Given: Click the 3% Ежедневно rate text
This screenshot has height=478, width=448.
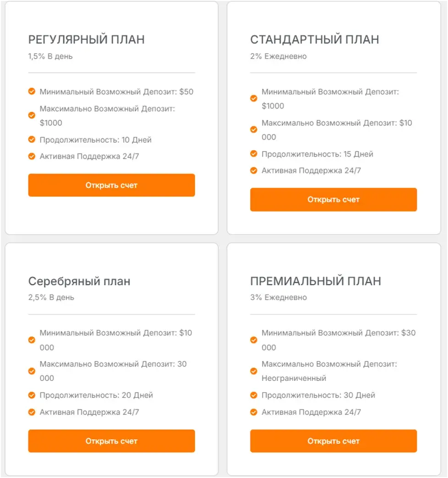Looking at the screenshot, I should tap(279, 298).
